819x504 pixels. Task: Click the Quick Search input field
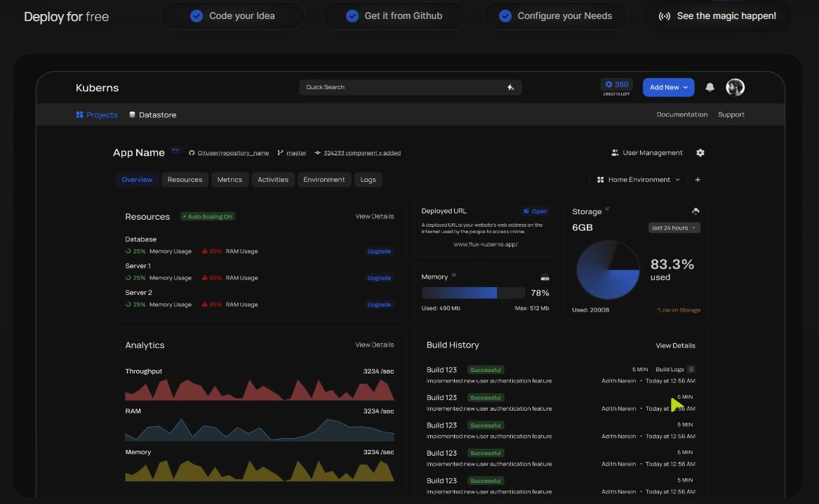point(411,87)
